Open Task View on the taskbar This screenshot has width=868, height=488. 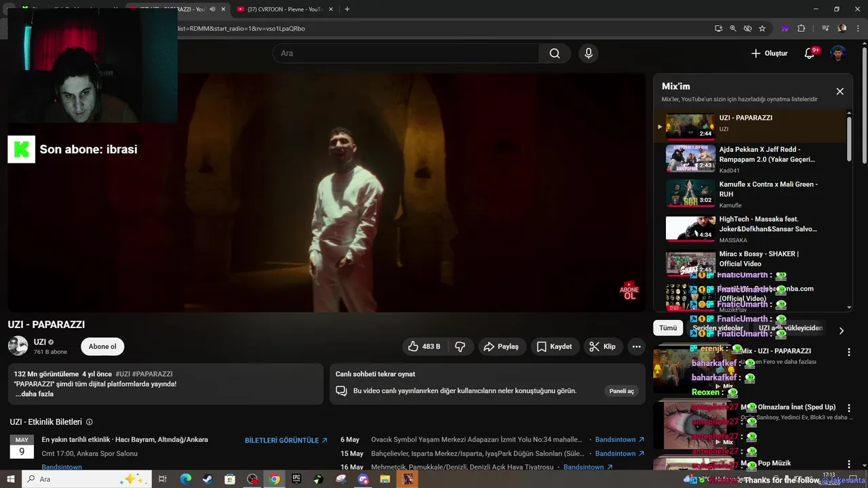click(x=163, y=479)
